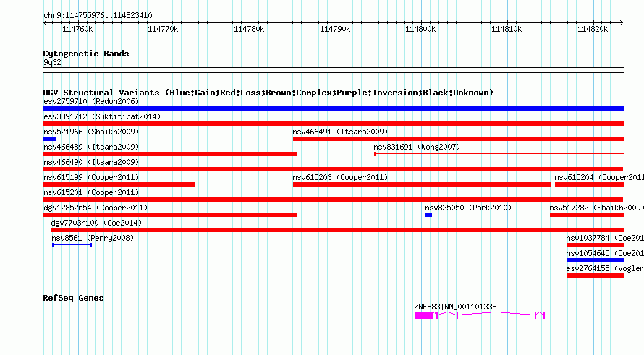Click the right arrowhead of the ruler

pos(621,22)
